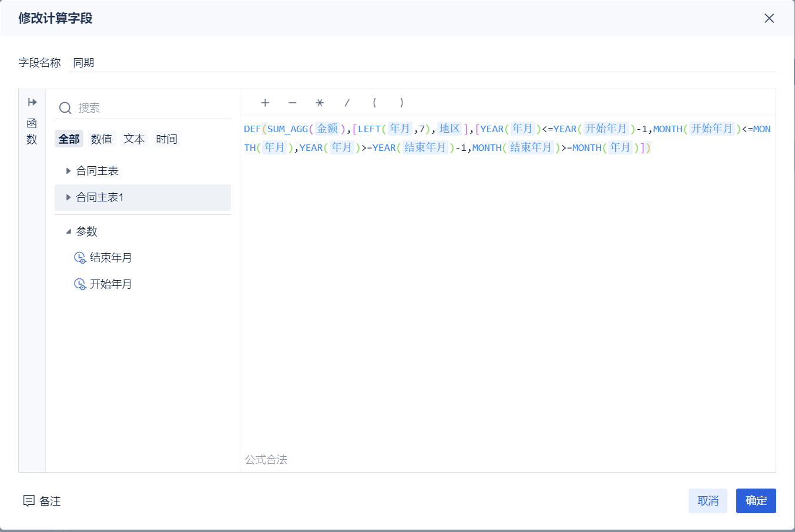Close the 修改计算字段 dialog
The width and height of the screenshot is (795, 532).
(x=769, y=18)
